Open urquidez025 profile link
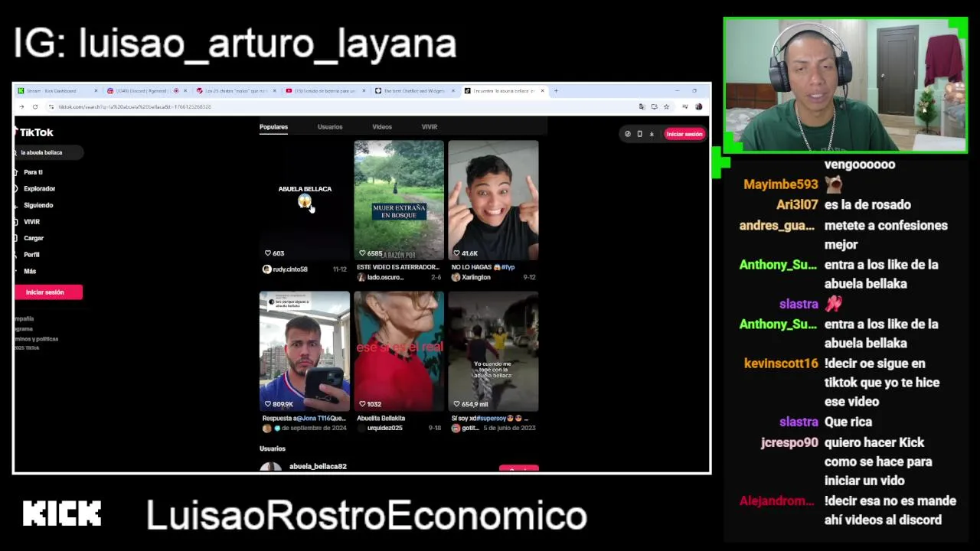Image resolution: width=980 pixels, height=551 pixels. (x=384, y=428)
